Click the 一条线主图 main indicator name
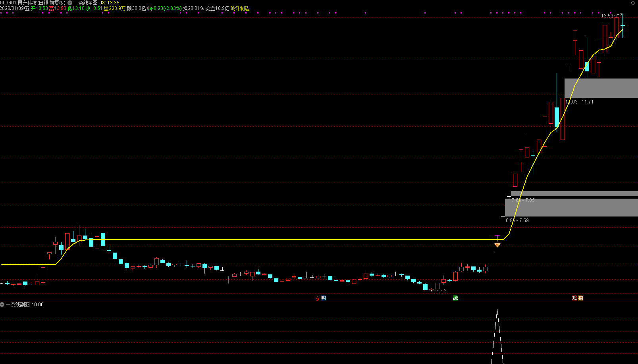Image resolution: width=638 pixels, height=364 pixels. 85,3
